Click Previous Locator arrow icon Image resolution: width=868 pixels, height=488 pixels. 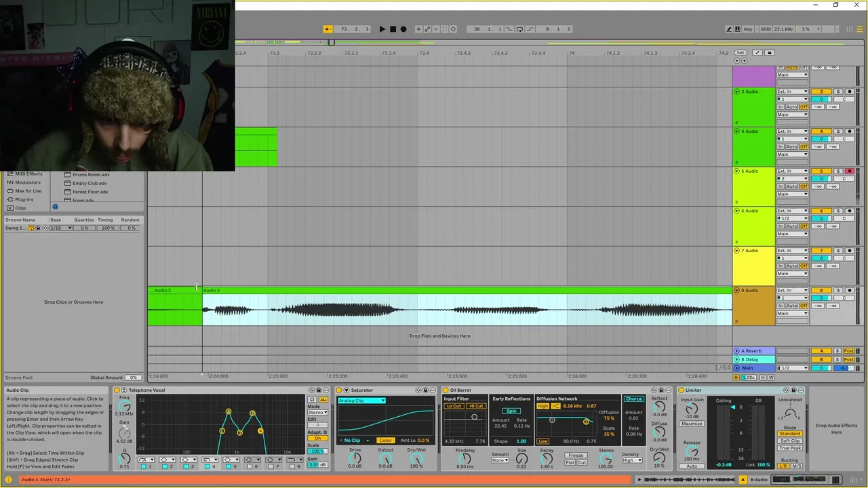point(737,61)
